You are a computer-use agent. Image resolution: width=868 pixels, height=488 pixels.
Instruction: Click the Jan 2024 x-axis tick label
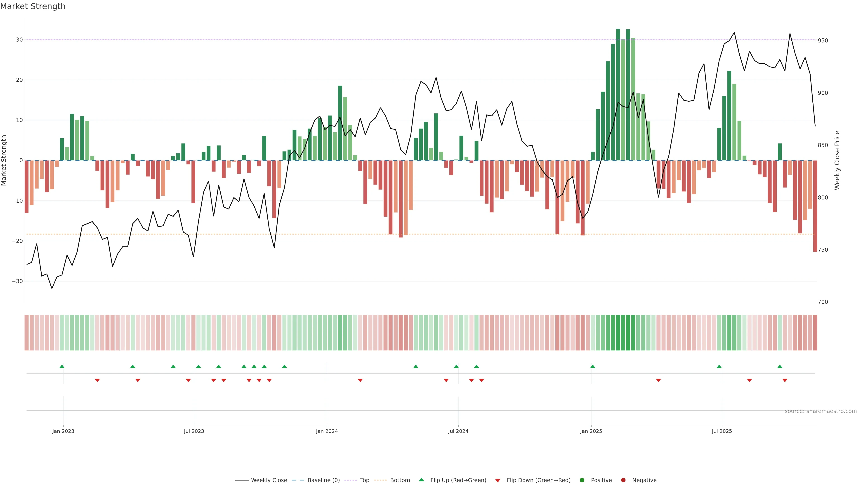(x=326, y=431)
